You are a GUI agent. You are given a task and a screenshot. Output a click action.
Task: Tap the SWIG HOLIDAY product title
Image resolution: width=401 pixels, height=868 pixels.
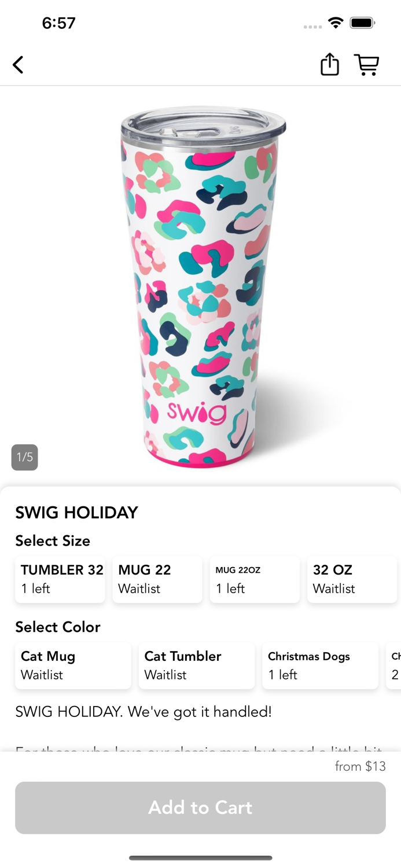click(x=76, y=513)
